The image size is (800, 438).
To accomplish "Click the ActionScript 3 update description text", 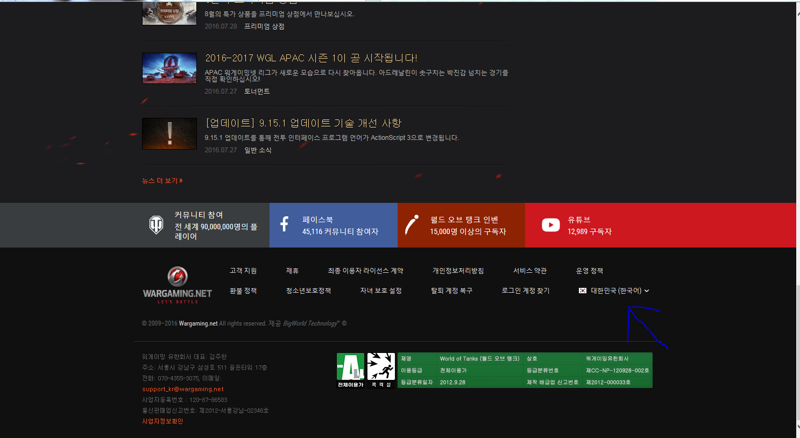I will (332, 138).
